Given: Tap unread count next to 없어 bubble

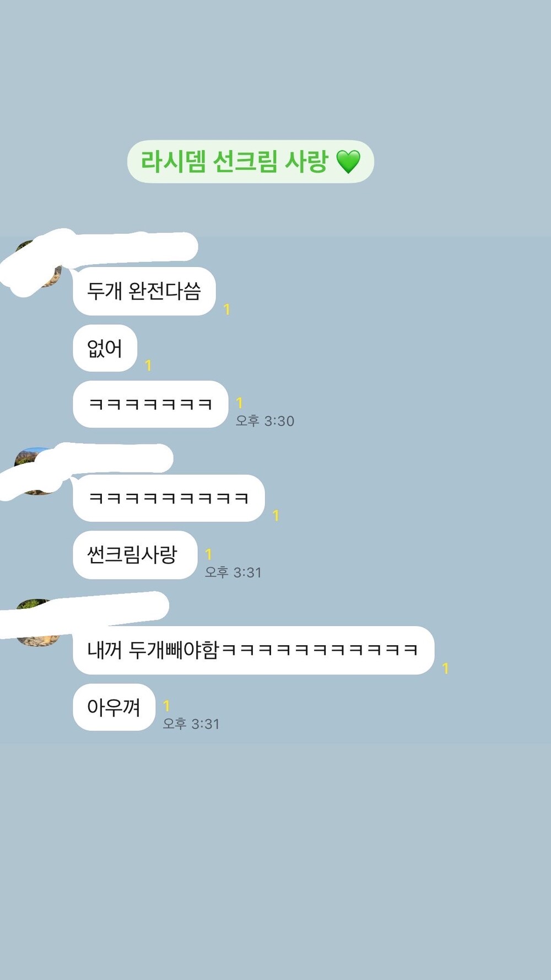Looking at the screenshot, I should pyautogui.click(x=148, y=366).
